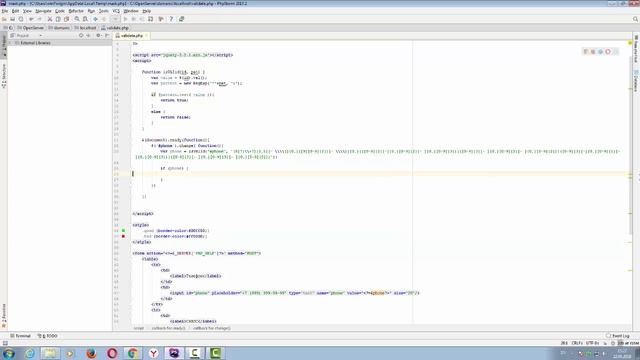The width and height of the screenshot is (640, 360).
Task: Click the Undo toolbar icon
Action: tap(31, 19)
